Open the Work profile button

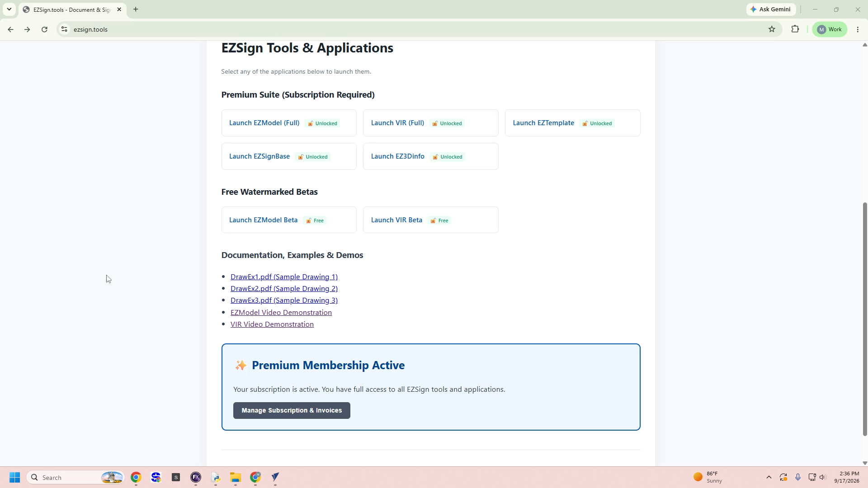click(830, 29)
